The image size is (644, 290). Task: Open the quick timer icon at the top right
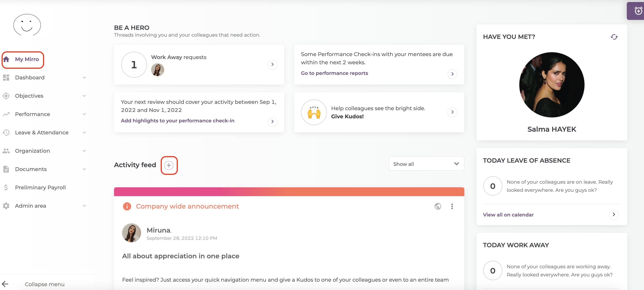point(638,11)
